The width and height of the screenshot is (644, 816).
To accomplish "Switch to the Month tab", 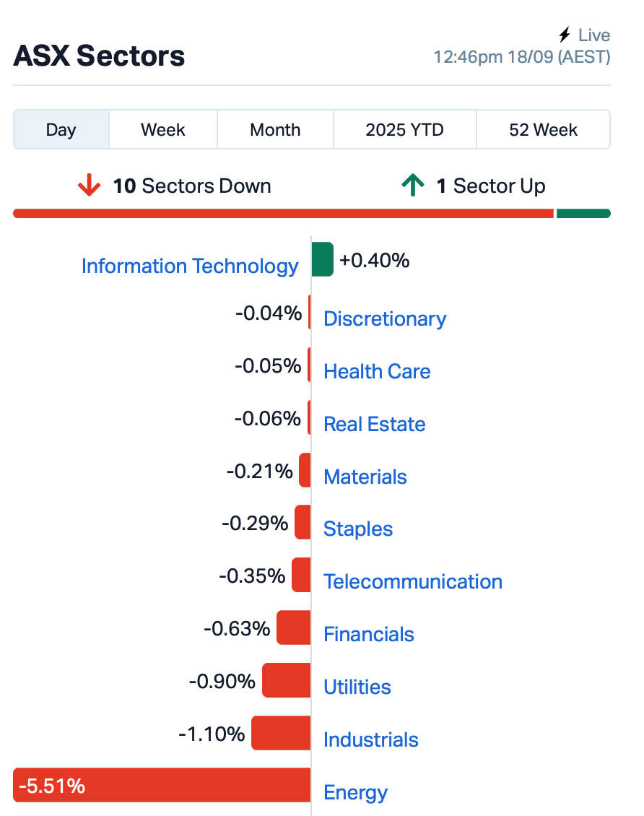I will click(275, 130).
